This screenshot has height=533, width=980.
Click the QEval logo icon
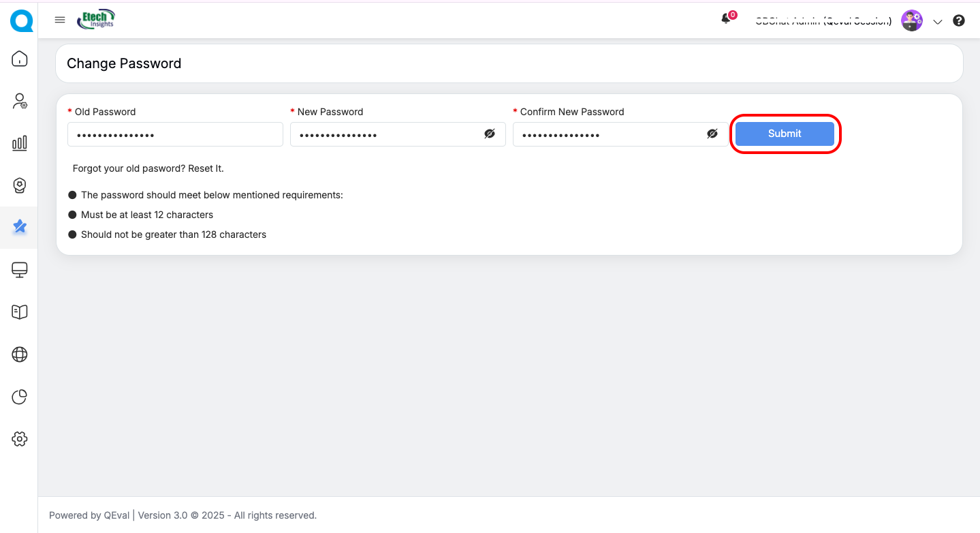coord(21,20)
